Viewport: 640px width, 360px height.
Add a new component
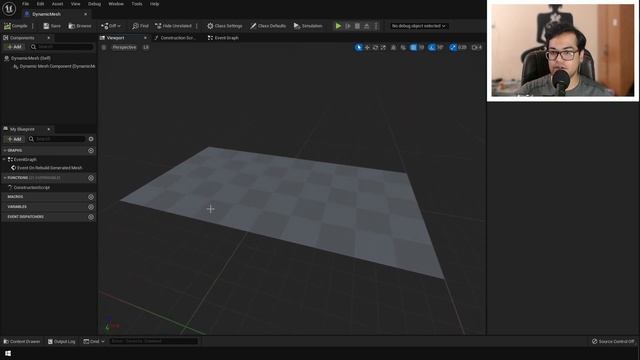coord(14,47)
